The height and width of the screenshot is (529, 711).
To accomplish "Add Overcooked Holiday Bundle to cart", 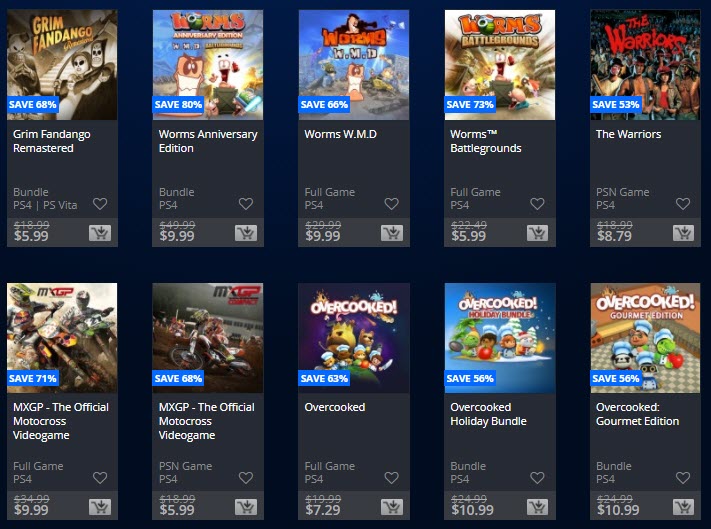I will [537, 507].
